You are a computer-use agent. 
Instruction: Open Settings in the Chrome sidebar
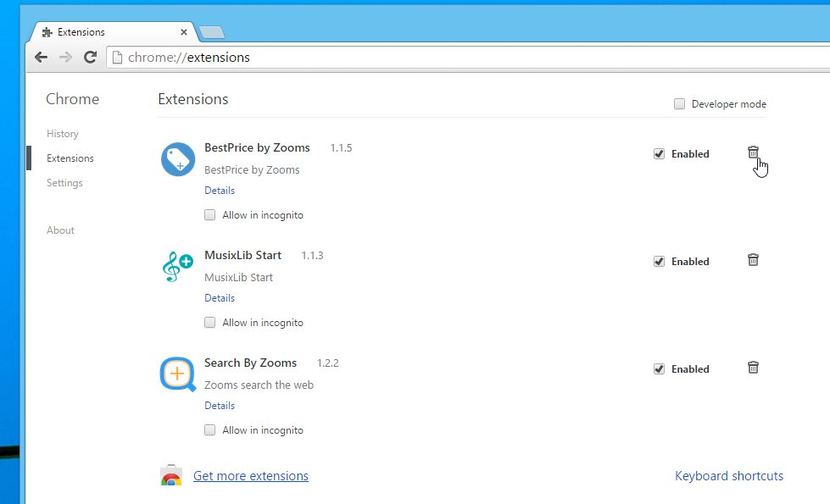pyautogui.click(x=64, y=183)
